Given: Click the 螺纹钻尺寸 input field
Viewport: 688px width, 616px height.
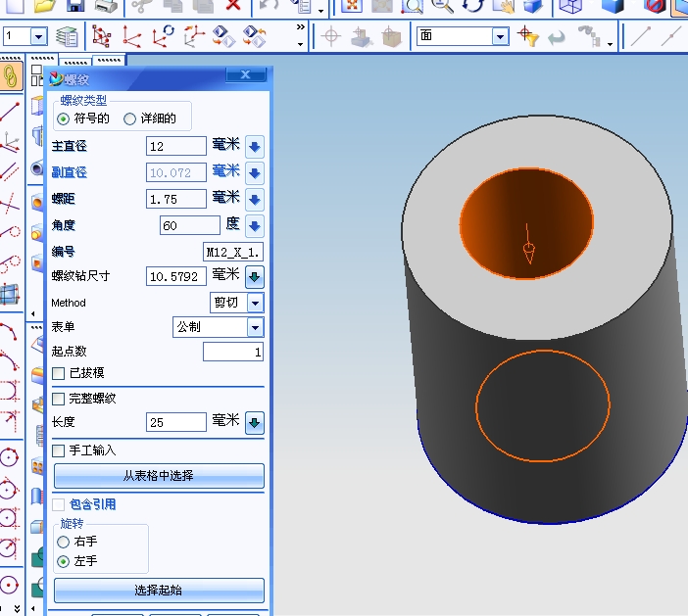Looking at the screenshot, I should tap(176, 276).
